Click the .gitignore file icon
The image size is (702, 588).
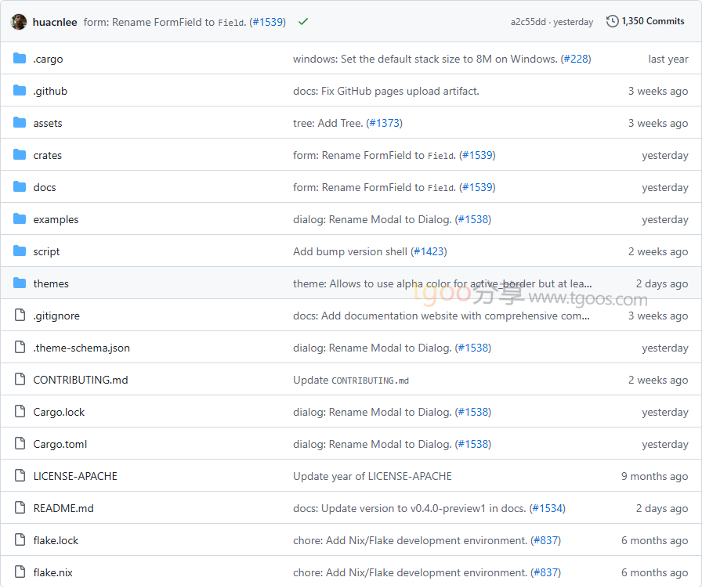[20, 316]
